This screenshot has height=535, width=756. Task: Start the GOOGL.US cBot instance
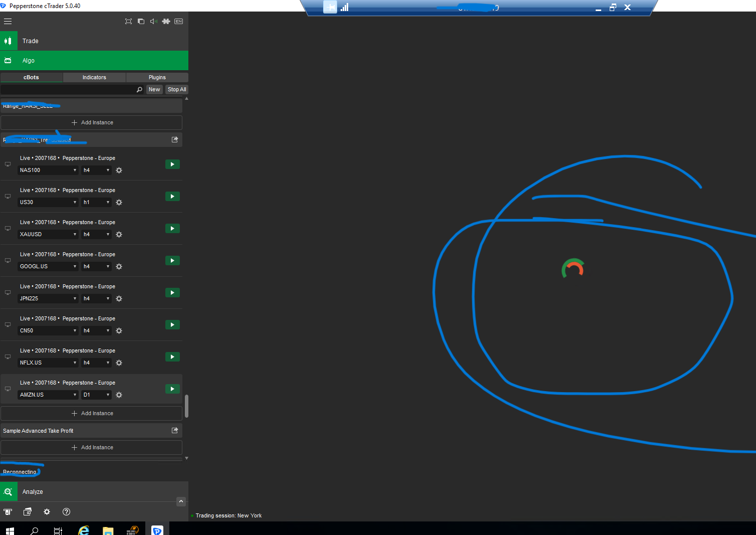(x=172, y=261)
